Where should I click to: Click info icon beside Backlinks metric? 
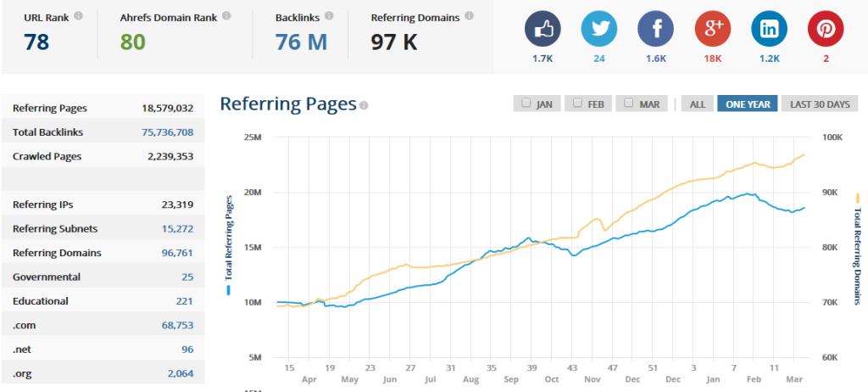pyautogui.click(x=329, y=16)
